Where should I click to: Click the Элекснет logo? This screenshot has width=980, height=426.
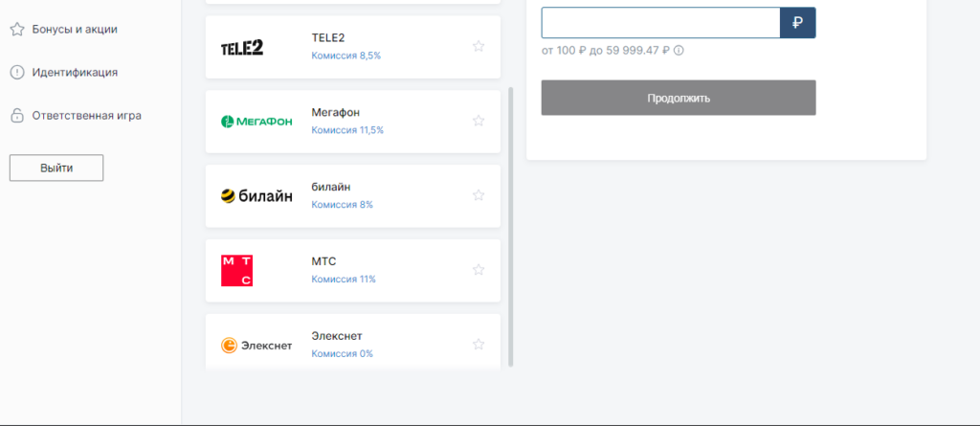(256, 346)
